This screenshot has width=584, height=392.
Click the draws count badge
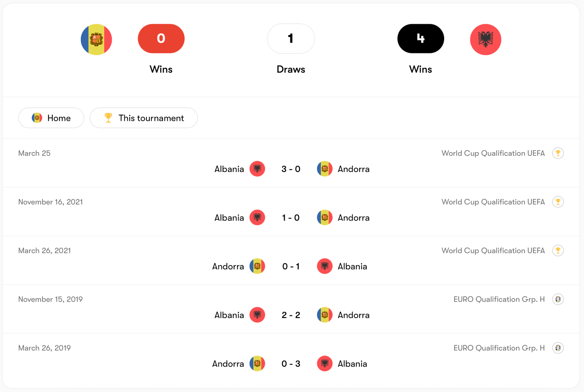(291, 39)
